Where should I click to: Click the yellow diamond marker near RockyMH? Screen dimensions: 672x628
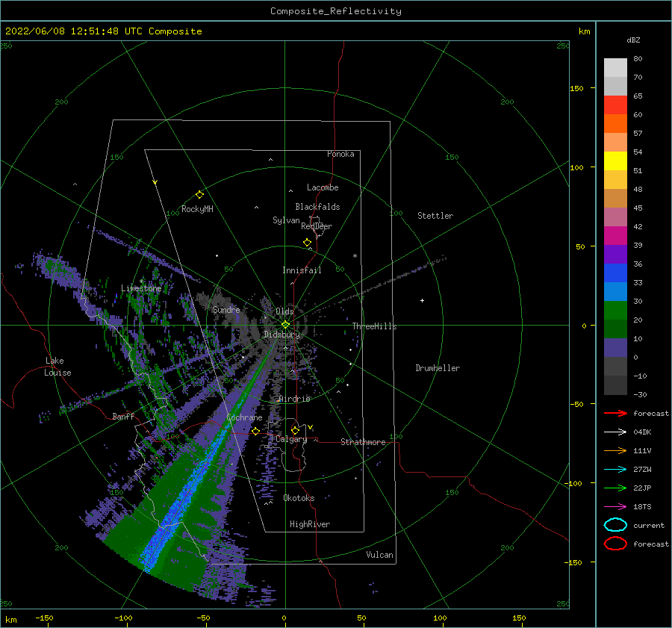click(x=199, y=195)
